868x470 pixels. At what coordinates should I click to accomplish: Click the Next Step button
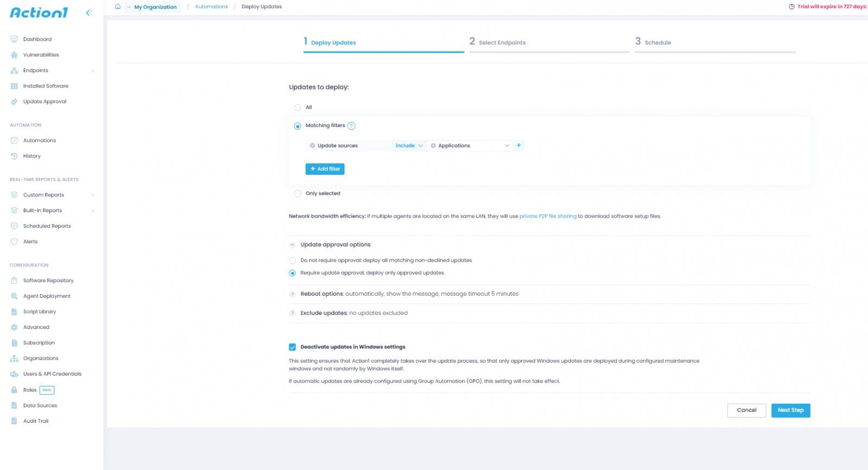click(790, 410)
